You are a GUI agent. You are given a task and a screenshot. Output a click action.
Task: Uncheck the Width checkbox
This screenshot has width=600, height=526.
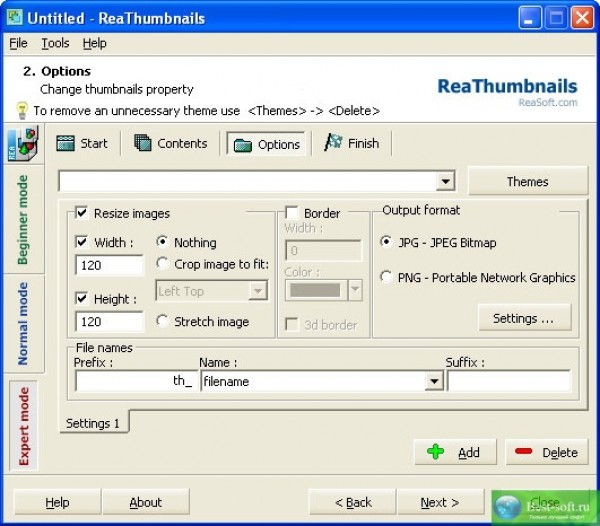[x=82, y=242]
